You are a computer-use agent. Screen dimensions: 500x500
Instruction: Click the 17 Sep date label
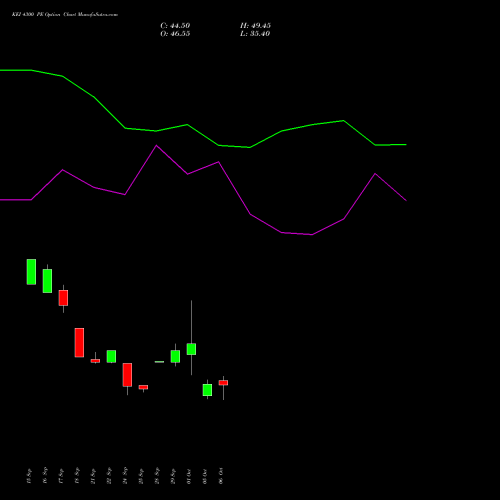[x=61, y=476]
